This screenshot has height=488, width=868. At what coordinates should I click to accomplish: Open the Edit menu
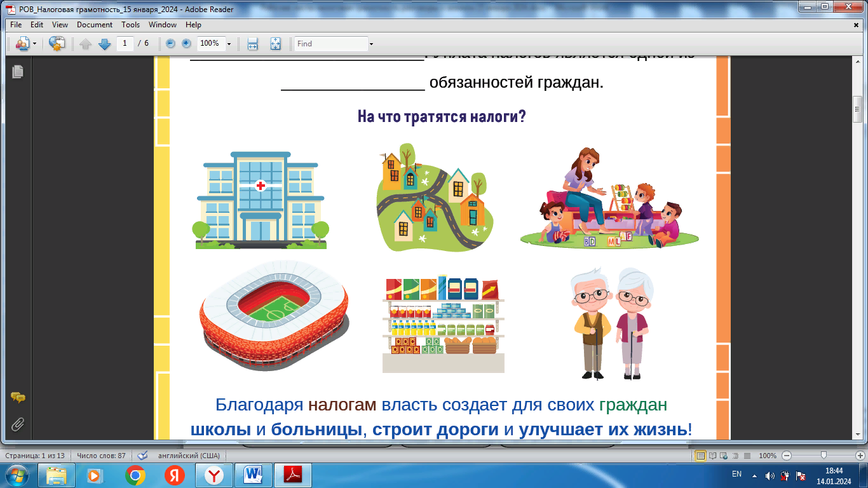pyautogui.click(x=37, y=25)
